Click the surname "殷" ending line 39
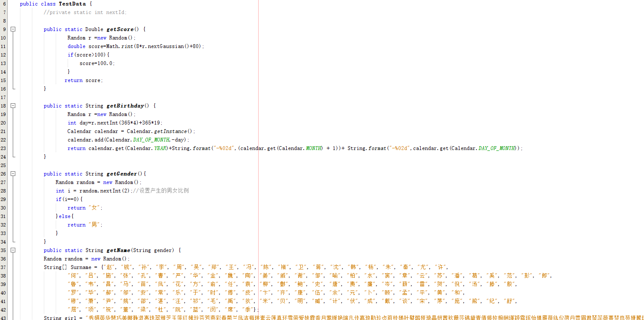The width and height of the screenshot is (644, 320). [510, 284]
